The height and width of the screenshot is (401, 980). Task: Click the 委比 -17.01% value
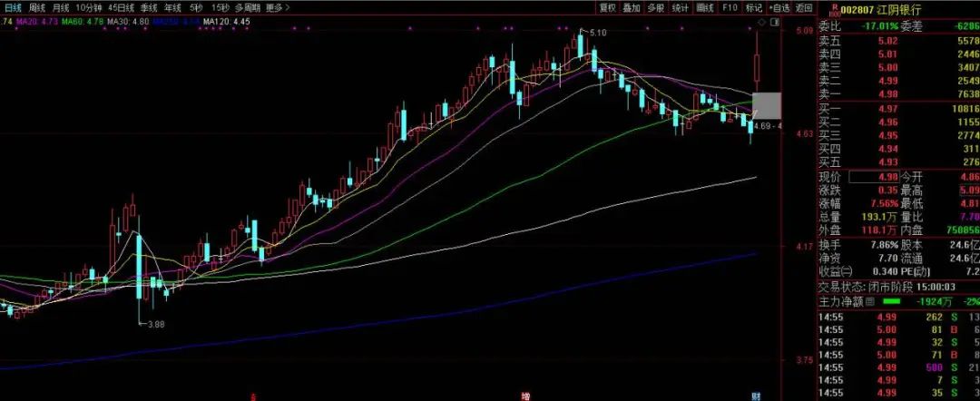coord(880,26)
